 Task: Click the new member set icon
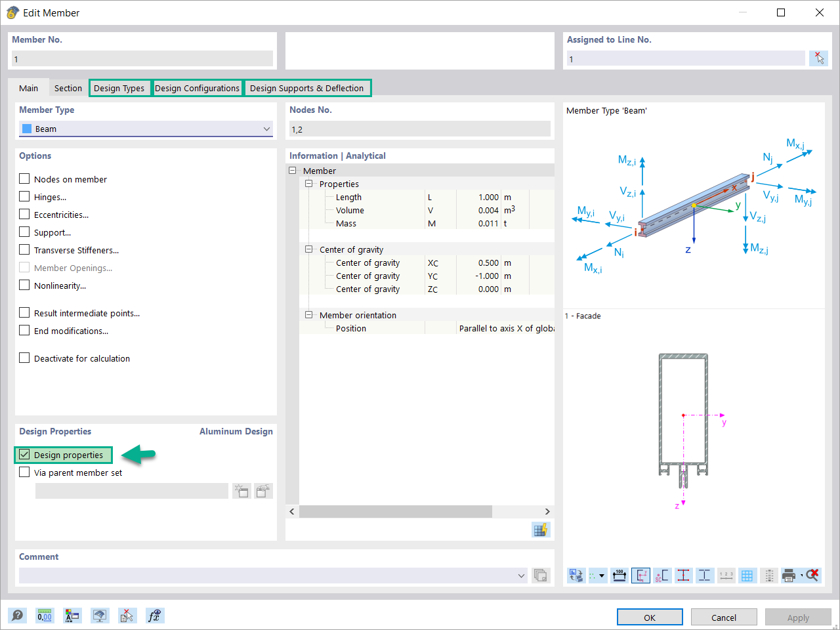point(241,491)
